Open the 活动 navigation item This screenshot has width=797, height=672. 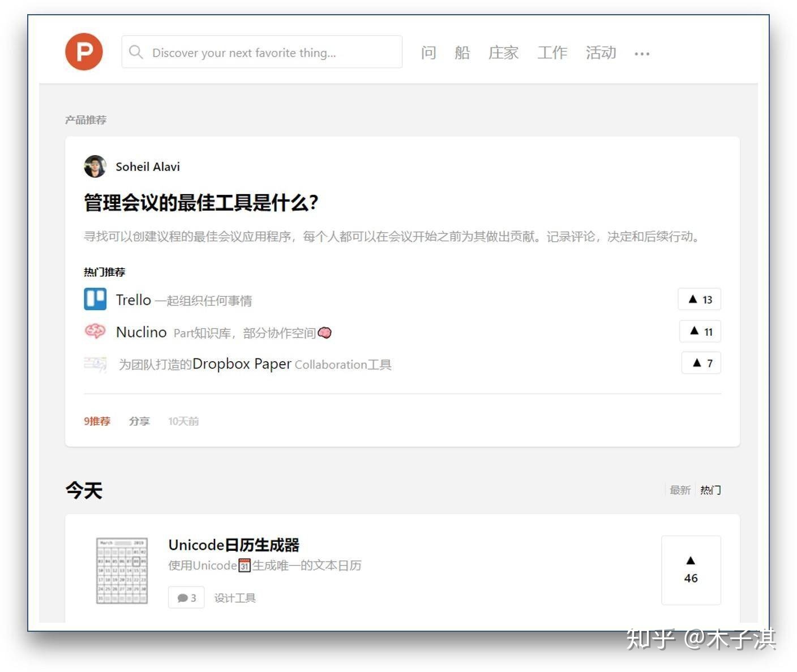(x=601, y=53)
